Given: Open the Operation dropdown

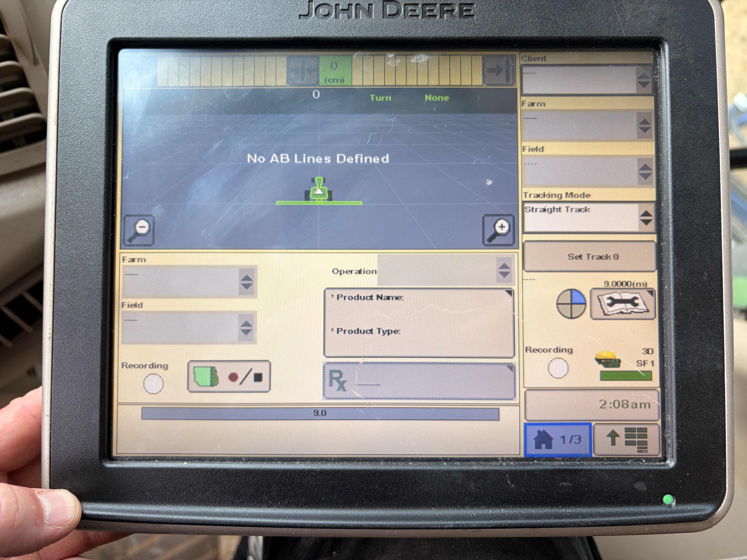Looking at the screenshot, I should click(x=446, y=270).
